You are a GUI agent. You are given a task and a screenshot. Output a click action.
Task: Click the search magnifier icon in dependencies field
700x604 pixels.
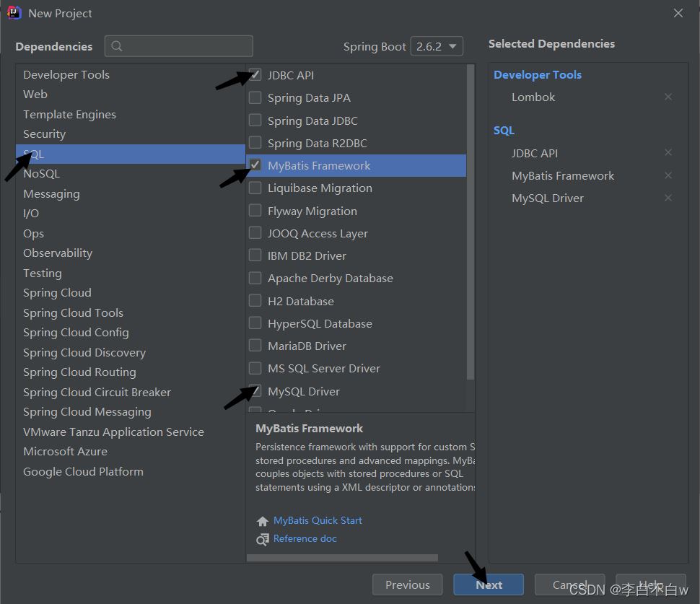[116, 46]
